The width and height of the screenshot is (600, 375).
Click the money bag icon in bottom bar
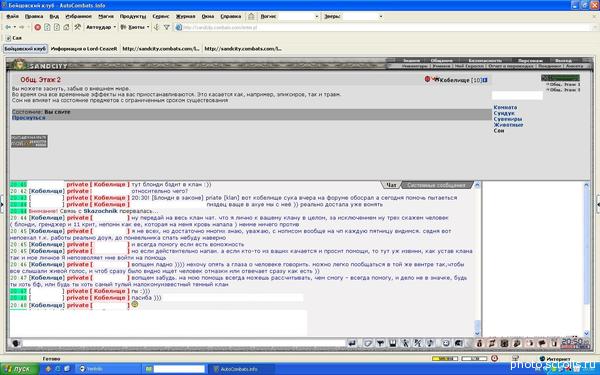coord(479,343)
